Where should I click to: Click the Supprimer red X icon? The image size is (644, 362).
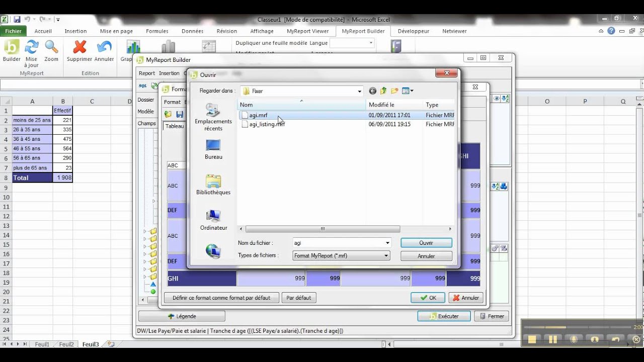point(79,47)
